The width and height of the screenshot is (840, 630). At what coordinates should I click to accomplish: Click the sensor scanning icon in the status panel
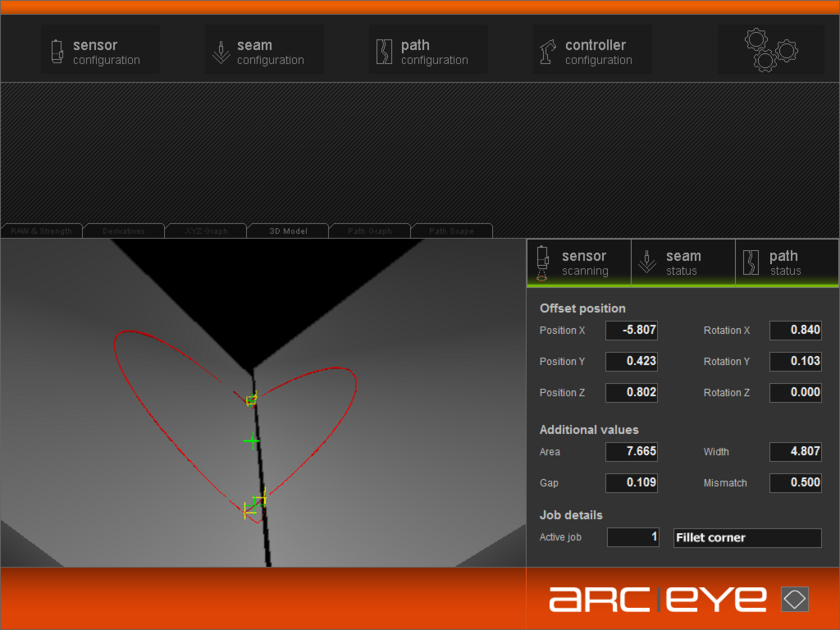543,262
